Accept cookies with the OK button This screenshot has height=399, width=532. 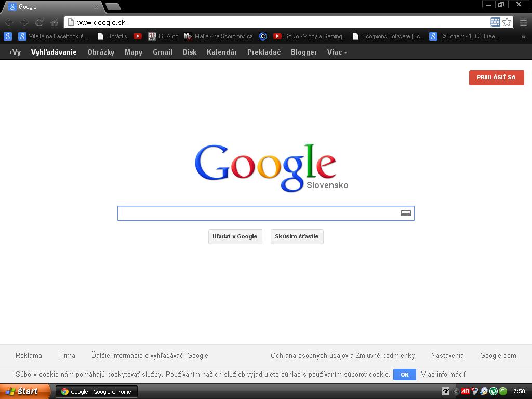point(404,375)
